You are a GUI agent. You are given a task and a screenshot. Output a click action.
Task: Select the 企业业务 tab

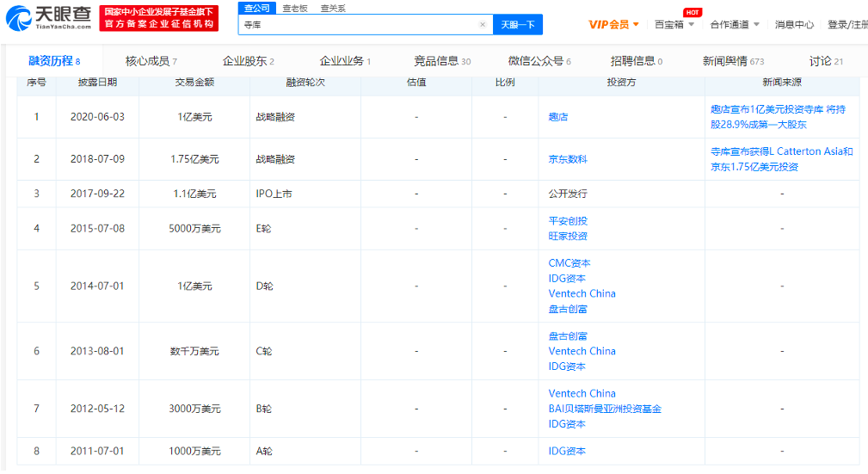tap(345, 61)
